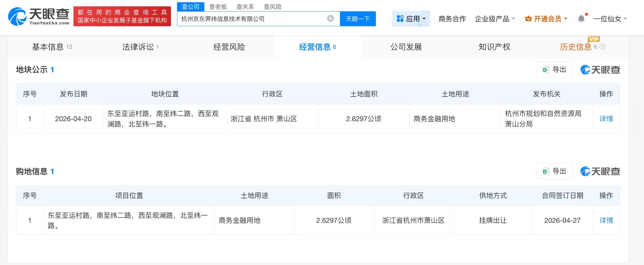Open 详情 for the 地块公示 row
Image resolution: width=644 pixels, height=265 pixels.
pos(606,119)
